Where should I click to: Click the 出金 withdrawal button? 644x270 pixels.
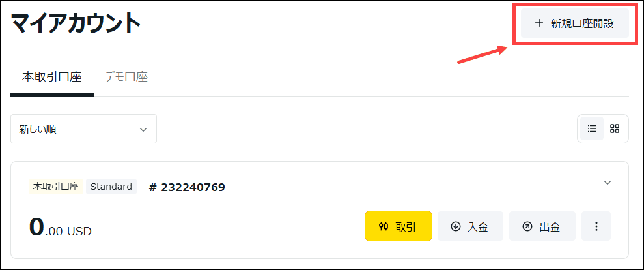[x=542, y=226]
